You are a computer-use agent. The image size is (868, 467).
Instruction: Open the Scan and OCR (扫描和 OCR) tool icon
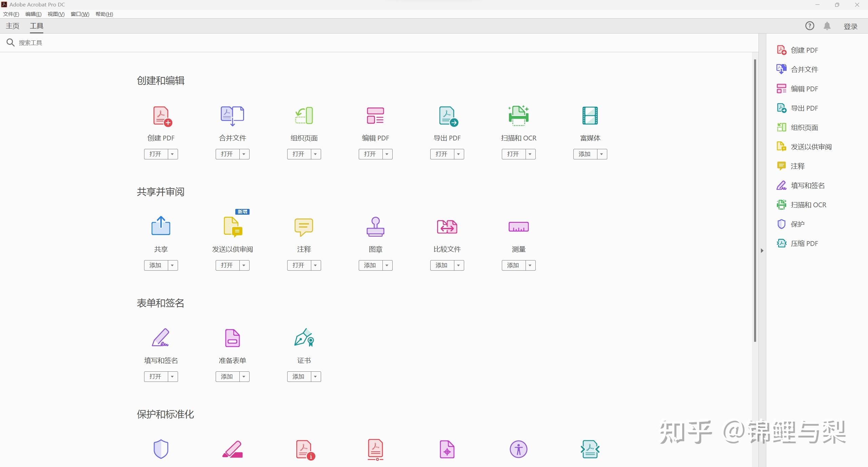518,116
